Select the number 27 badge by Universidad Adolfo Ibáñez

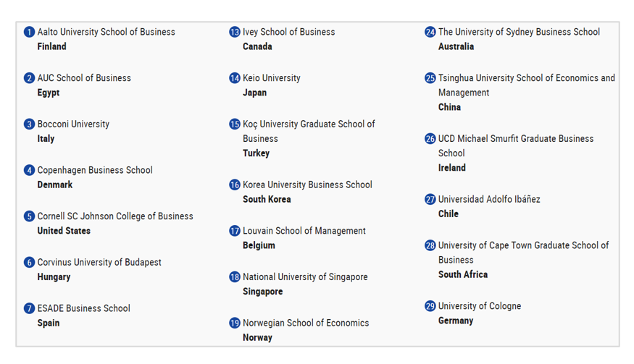tap(430, 199)
